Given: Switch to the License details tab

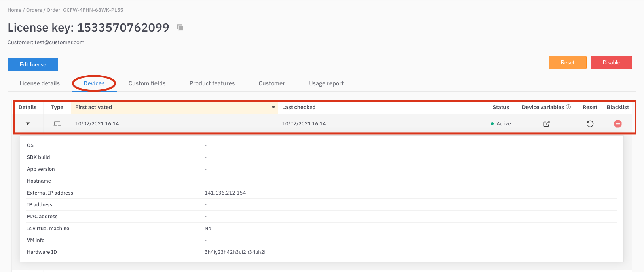Looking at the screenshot, I should coord(40,83).
